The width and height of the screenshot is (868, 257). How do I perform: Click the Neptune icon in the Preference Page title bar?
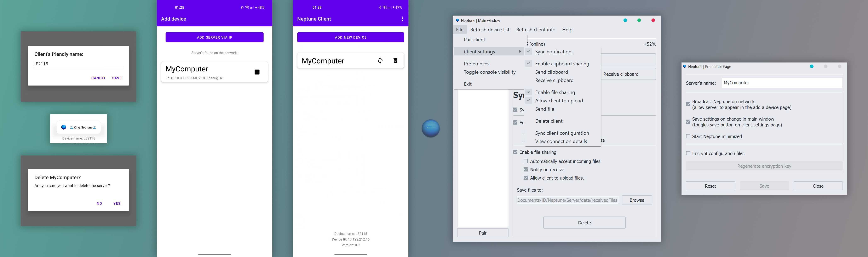(685, 66)
